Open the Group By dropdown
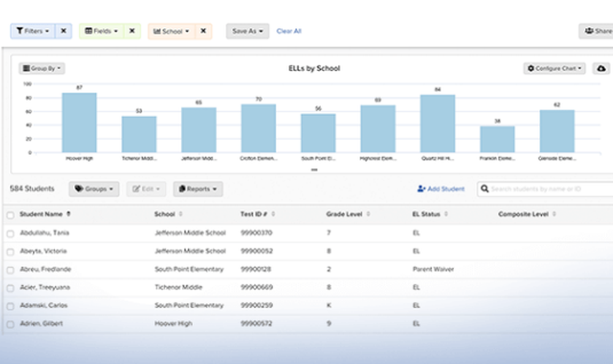The image size is (613, 364). 42,69
